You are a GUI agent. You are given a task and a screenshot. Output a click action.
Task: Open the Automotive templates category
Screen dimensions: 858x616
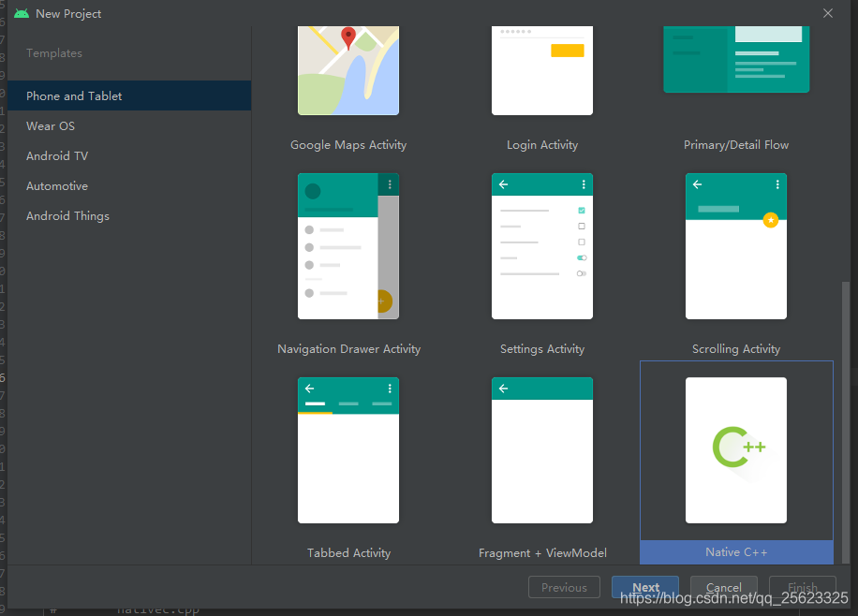click(129, 186)
